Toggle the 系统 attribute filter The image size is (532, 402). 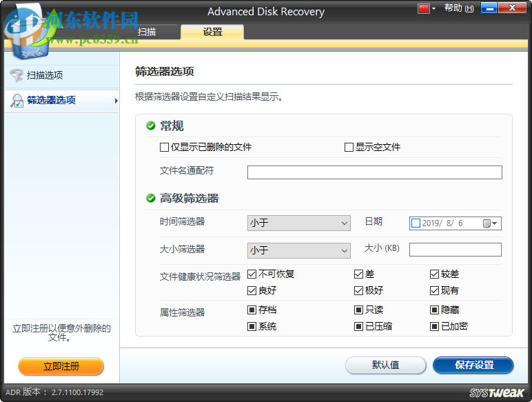tap(252, 327)
